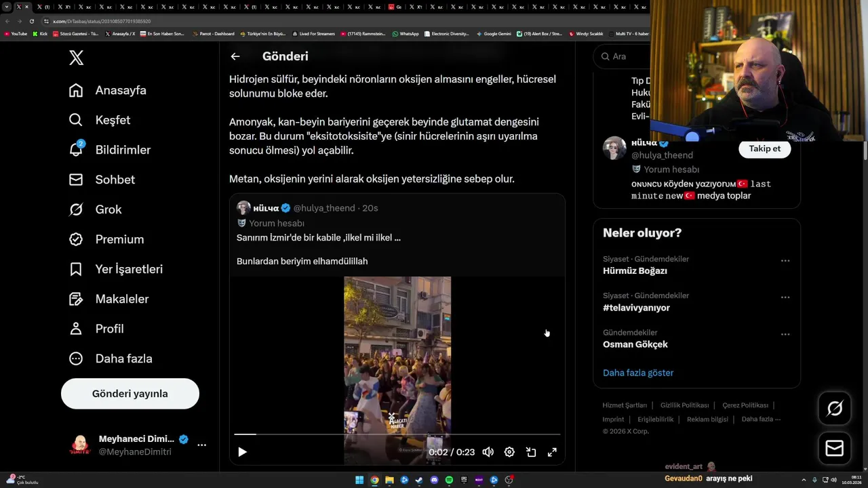Screen dimensions: 868x488
Task: Open Spotify from the taskbar
Action: 449,480
